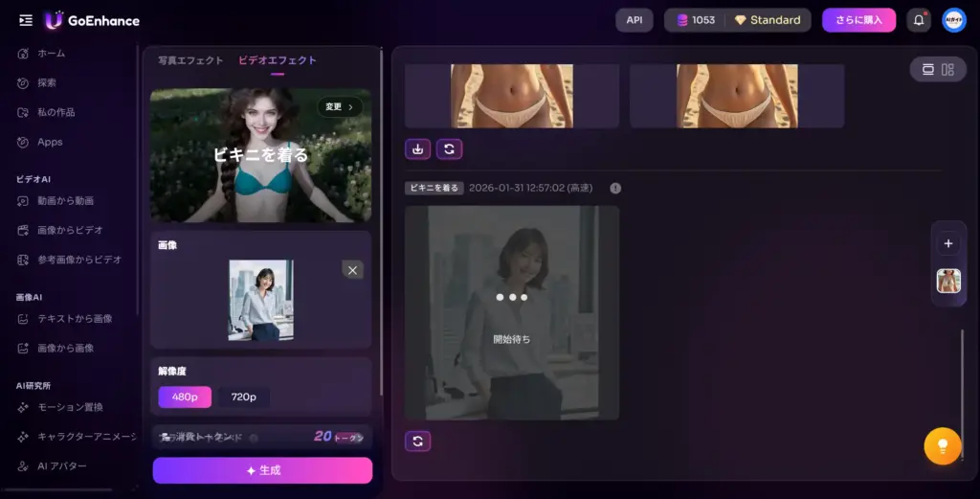Click 変更 to change the effect

coord(340,107)
